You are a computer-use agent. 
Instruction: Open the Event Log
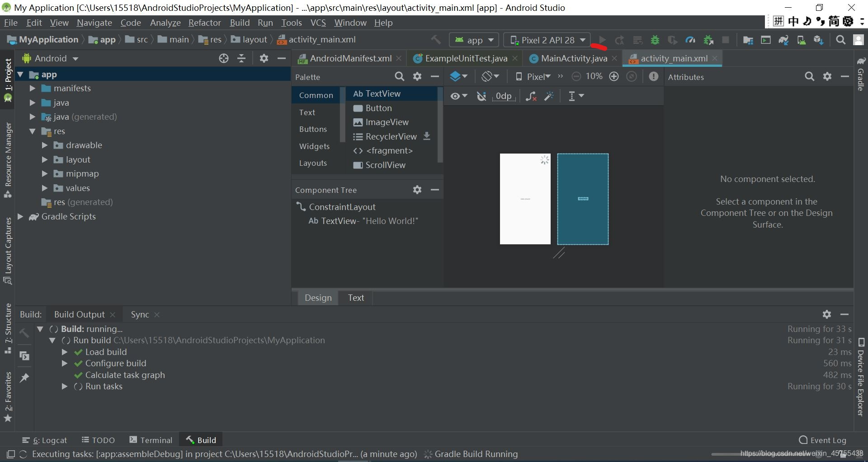[x=822, y=440]
